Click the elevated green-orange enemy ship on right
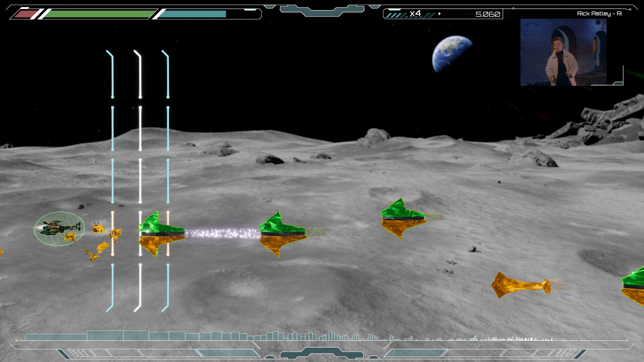 [402, 219]
